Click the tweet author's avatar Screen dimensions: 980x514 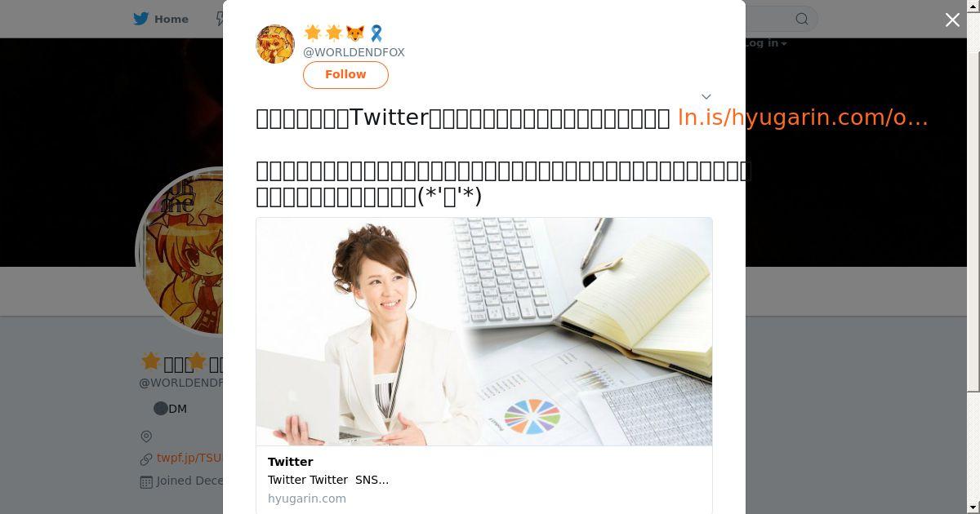point(275,44)
